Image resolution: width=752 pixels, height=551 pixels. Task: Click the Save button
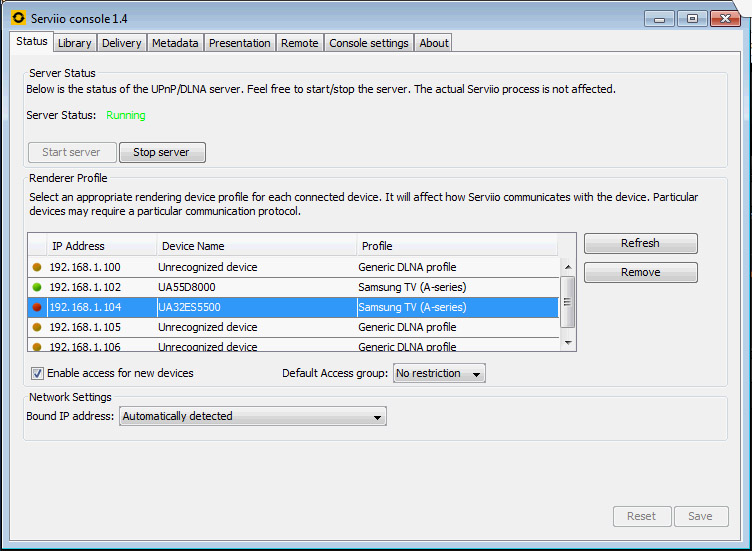(701, 516)
